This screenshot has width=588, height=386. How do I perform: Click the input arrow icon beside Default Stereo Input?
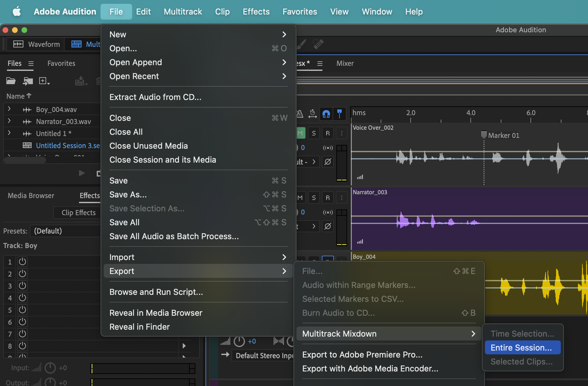pos(225,354)
